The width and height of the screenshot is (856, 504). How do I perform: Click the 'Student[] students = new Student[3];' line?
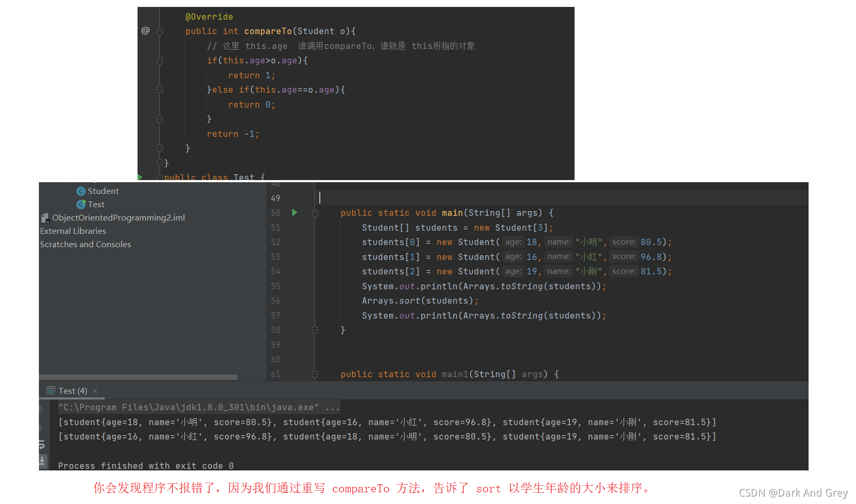(x=457, y=228)
